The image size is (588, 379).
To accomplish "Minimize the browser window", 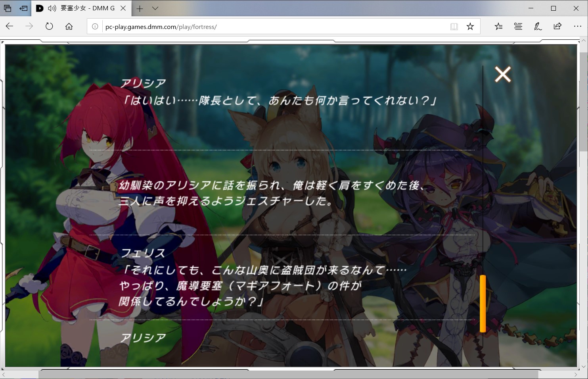I will (531, 8).
